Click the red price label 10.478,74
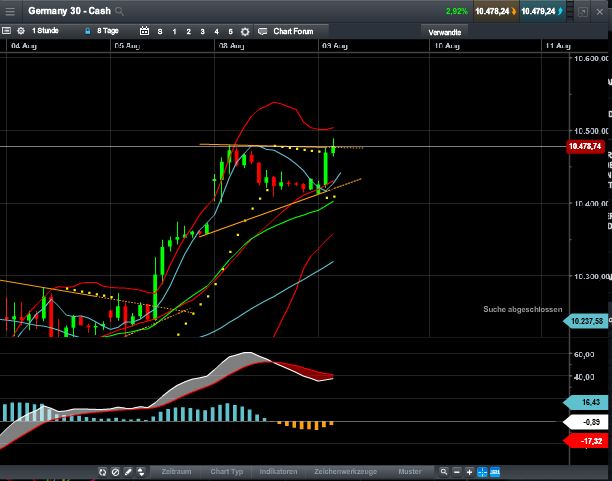This screenshot has height=481, width=612. point(585,146)
